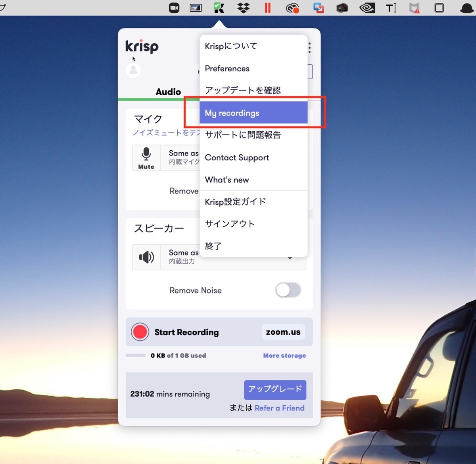Select Krispについて from the menu

point(253,46)
